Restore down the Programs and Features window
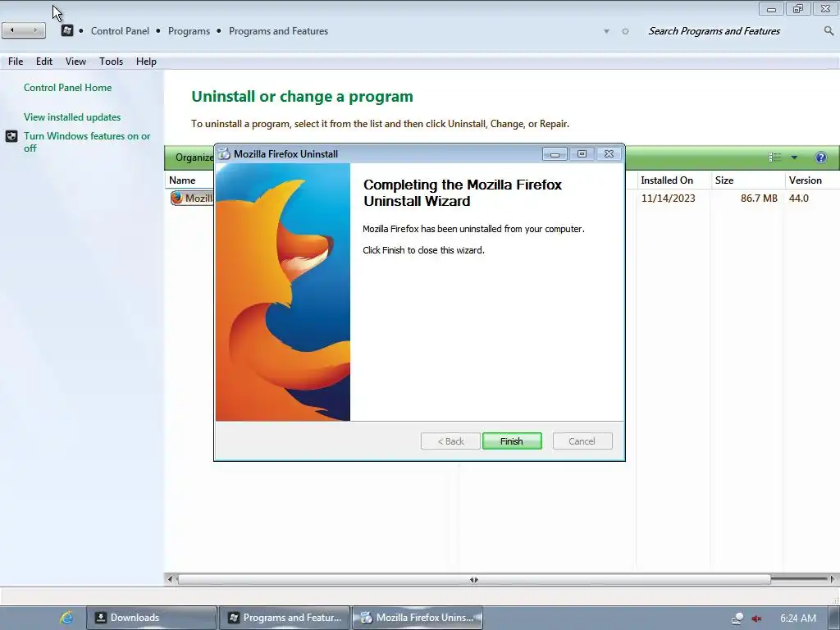The width and height of the screenshot is (840, 630). tap(798, 9)
